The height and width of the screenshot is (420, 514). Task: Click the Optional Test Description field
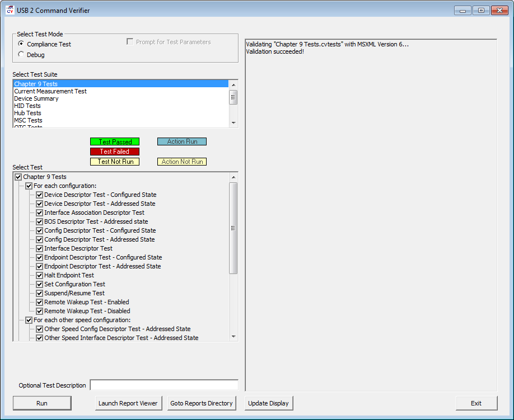[164, 384]
